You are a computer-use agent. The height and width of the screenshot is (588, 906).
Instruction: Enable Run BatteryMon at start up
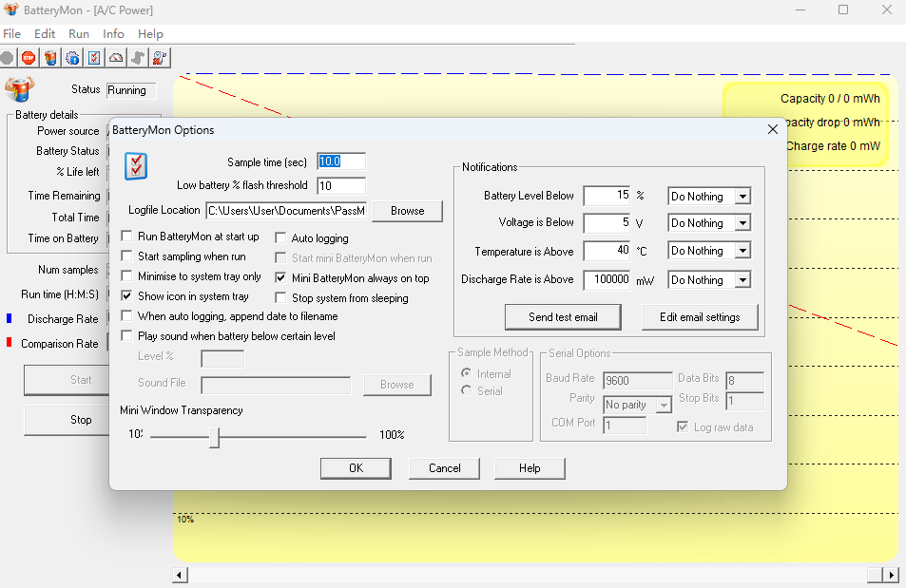(x=126, y=236)
